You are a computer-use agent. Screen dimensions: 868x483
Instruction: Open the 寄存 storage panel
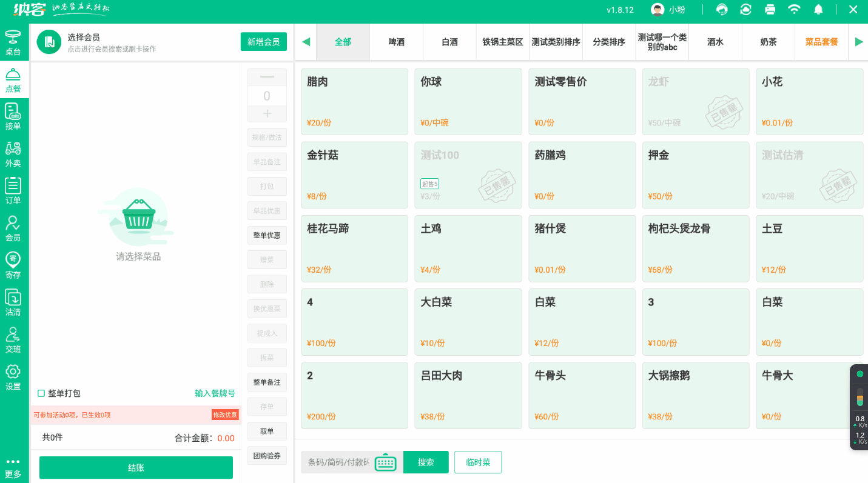pos(13,265)
